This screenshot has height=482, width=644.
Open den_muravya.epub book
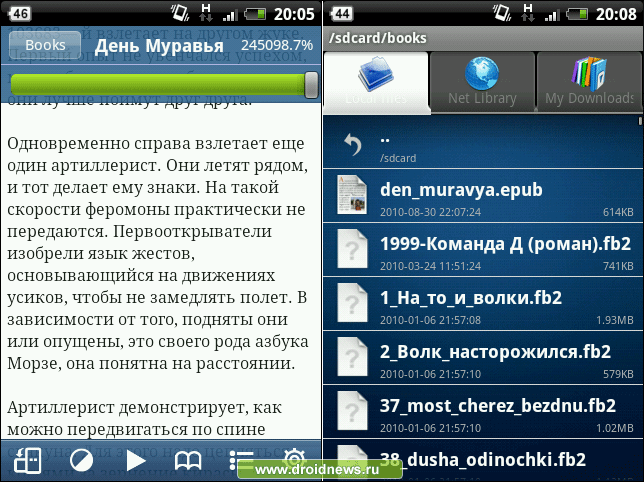coord(483,196)
